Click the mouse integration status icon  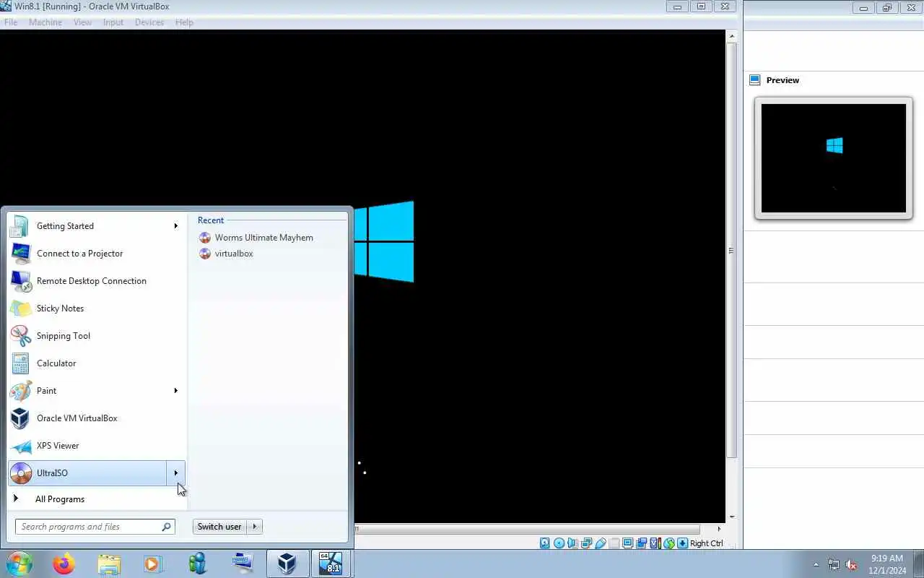[x=668, y=543]
